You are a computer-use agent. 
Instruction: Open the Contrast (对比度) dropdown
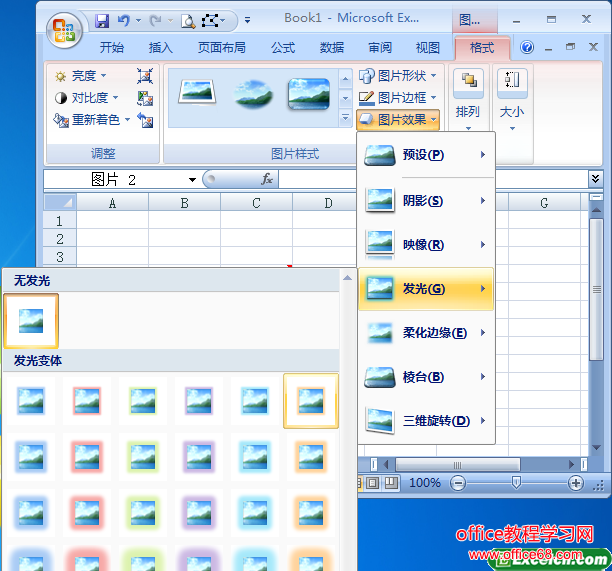[87, 98]
